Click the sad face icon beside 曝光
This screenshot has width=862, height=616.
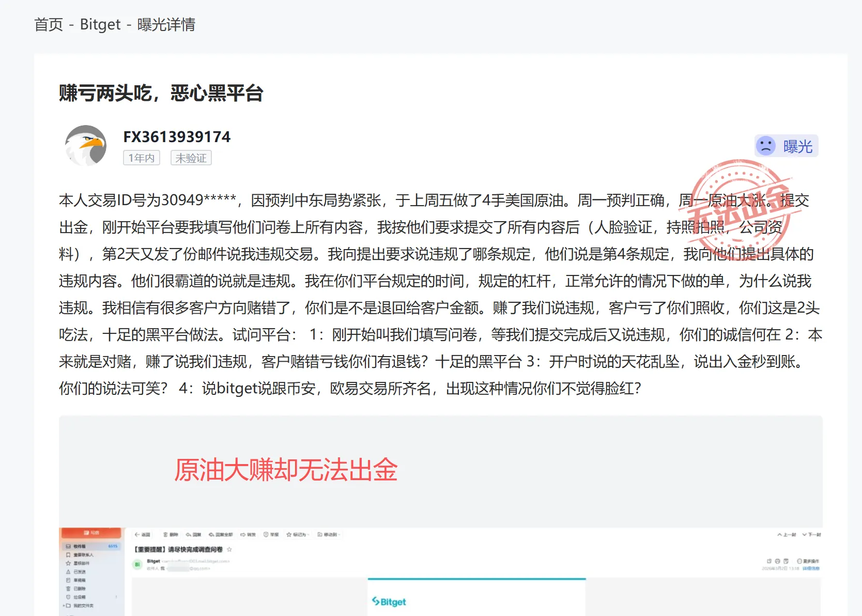pos(766,146)
